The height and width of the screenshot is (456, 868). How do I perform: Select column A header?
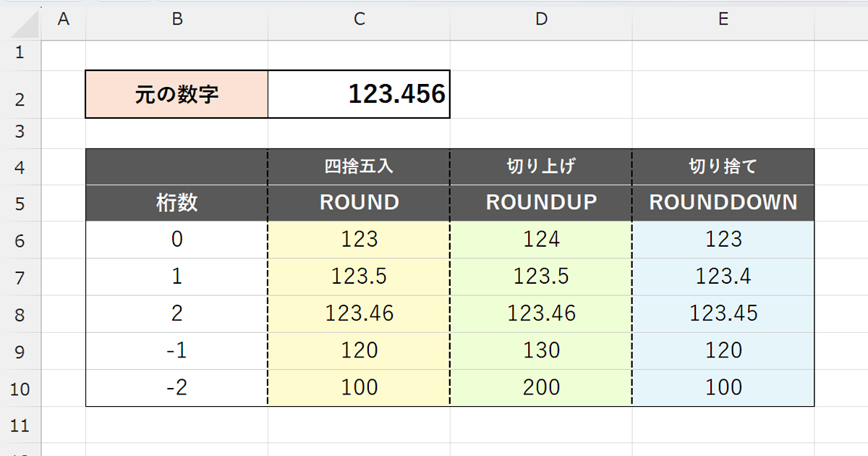coord(63,20)
